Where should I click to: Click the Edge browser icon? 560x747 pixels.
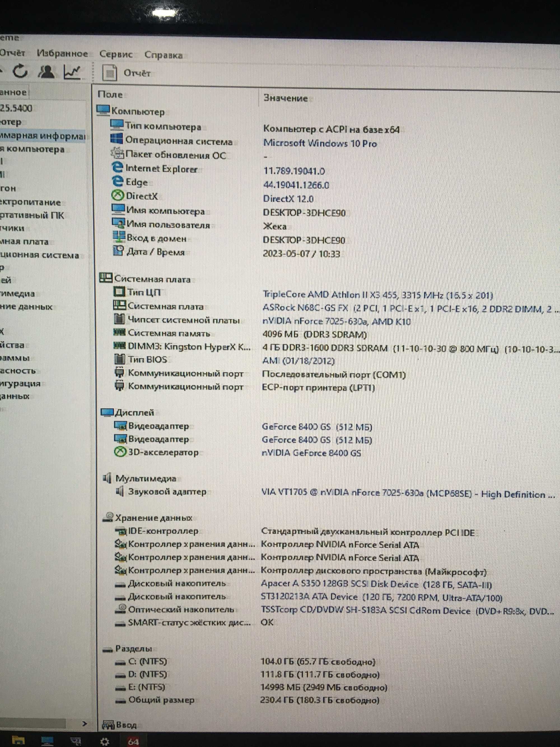coord(118,181)
